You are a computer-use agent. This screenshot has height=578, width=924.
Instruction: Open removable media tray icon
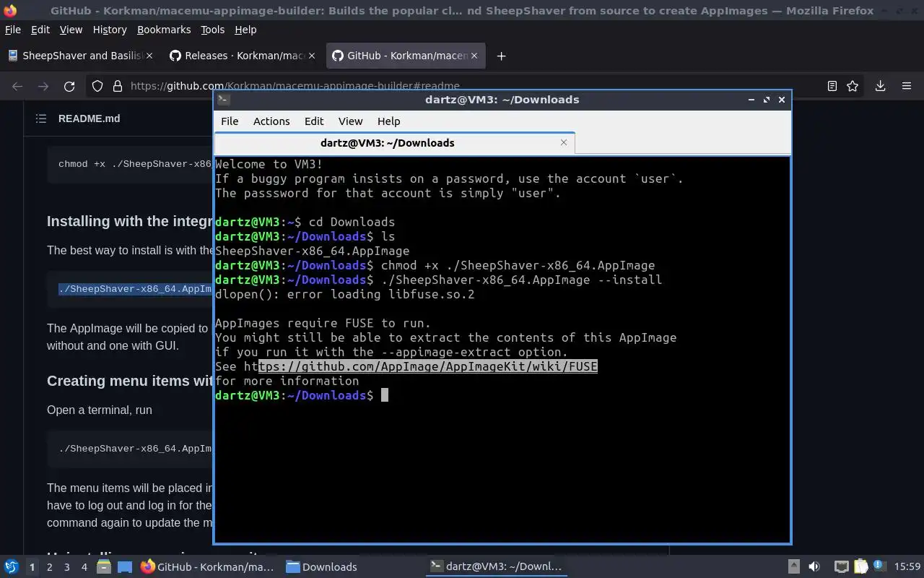793,567
